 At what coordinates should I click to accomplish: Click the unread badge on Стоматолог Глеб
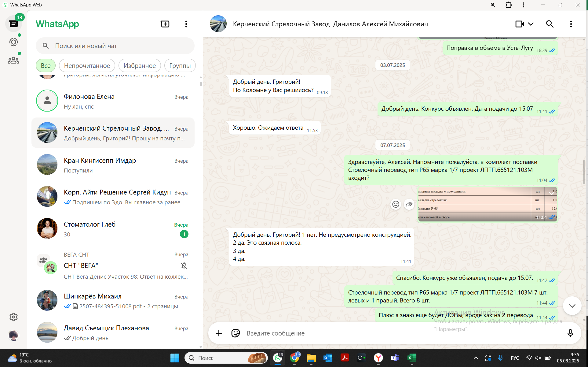point(184,234)
